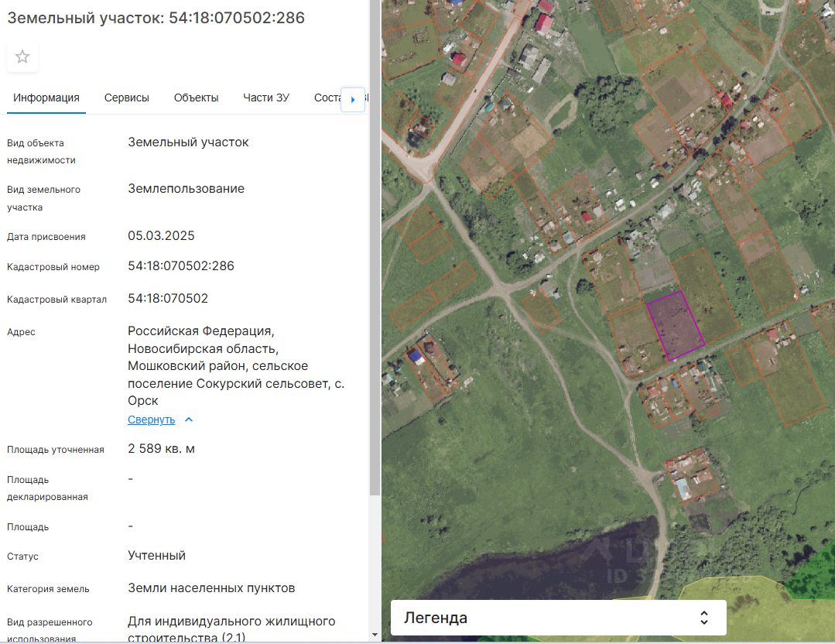Click the scrollbar down arrow
This screenshot has height=644, width=835.
tap(375, 635)
